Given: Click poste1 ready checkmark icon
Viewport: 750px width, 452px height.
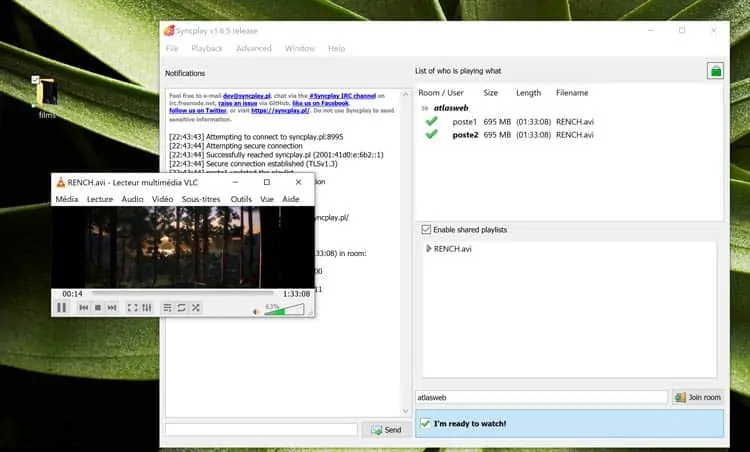Looking at the screenshot, I should (431, 121).
